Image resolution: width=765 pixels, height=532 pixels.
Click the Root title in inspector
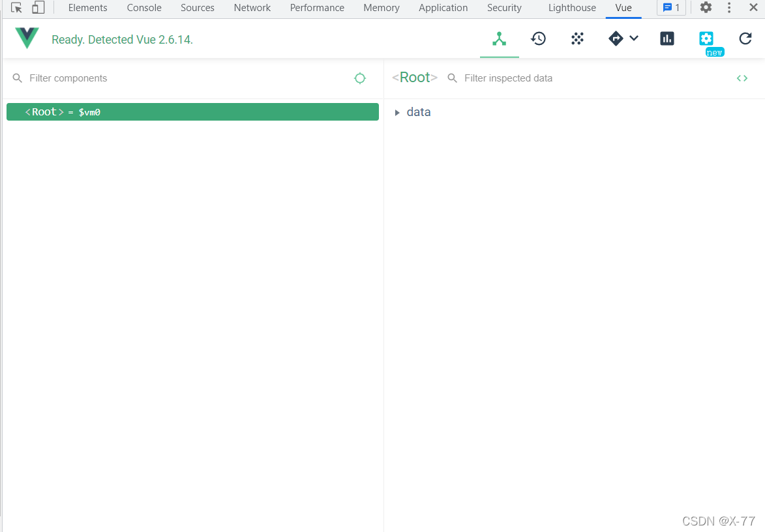tap(415, 78)
